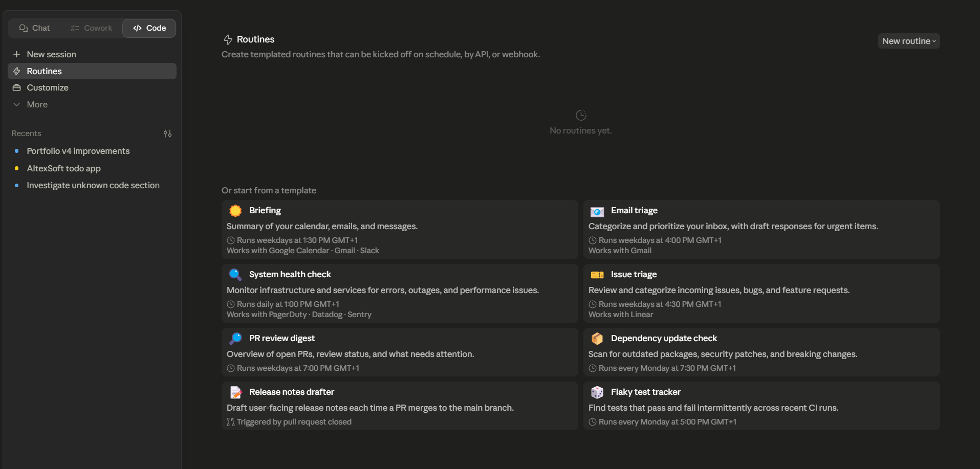Viewport: 980px width, 469px height.
Task: Select the Code tab
Action: 149,28
